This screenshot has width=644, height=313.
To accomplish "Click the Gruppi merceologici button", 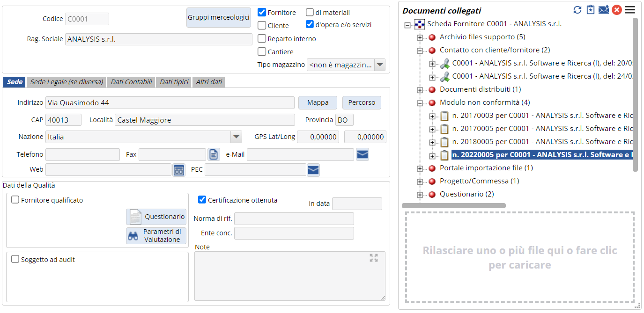I will (219, 17).
